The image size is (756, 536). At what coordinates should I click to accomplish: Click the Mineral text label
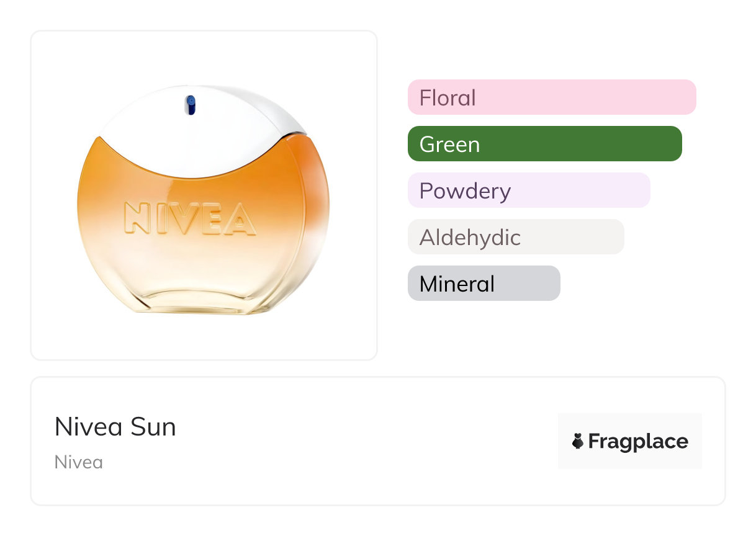(457, 284)
